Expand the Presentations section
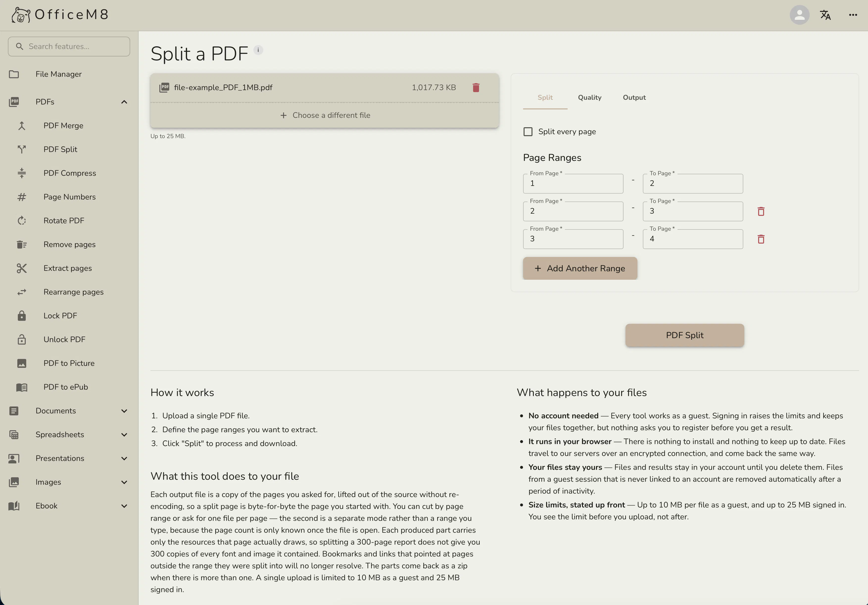Image resolution: width=868 pixels, height=605 pixels. coord(69,458)
